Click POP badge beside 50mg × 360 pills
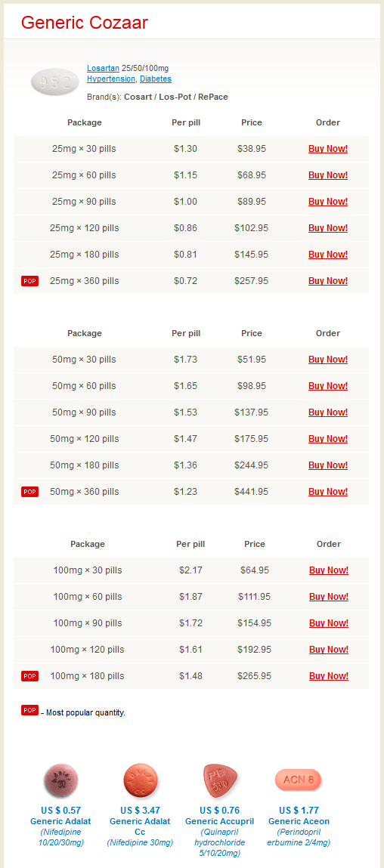Viewport: 384px width, 868px height. coord(30,492)
